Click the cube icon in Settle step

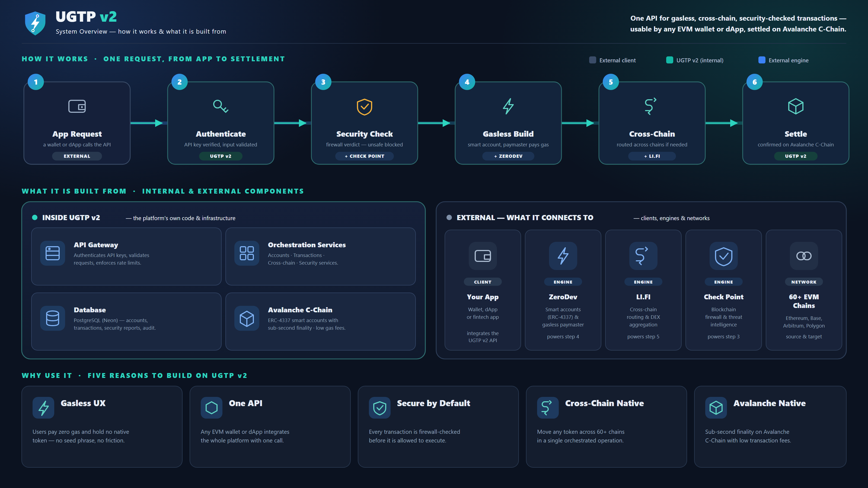(796, 107)
